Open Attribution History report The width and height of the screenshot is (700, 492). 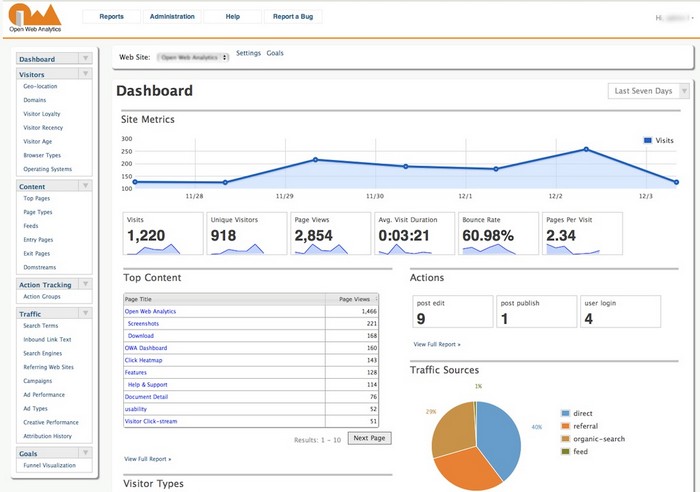click(x=47, y=436)
